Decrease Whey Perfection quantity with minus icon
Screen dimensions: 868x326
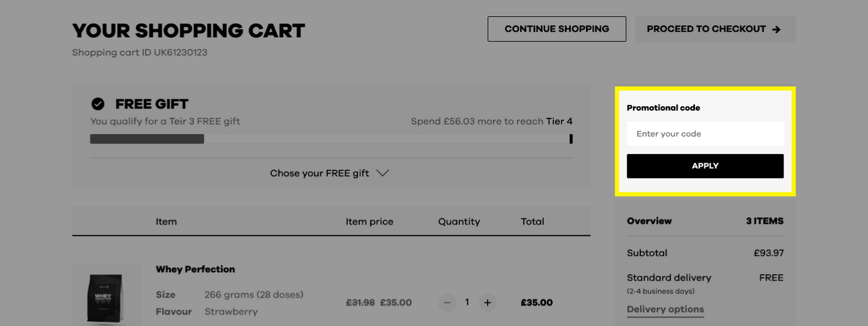pos(447,302)
